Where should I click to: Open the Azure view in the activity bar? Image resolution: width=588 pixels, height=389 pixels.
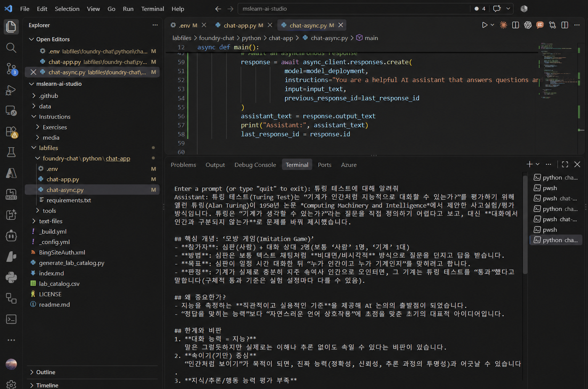[x=11, y=174]
